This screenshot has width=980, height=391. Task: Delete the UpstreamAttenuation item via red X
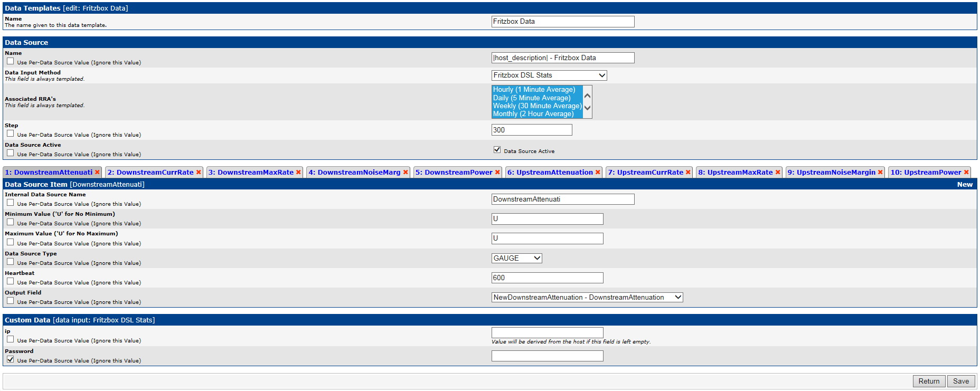[598, 173]
